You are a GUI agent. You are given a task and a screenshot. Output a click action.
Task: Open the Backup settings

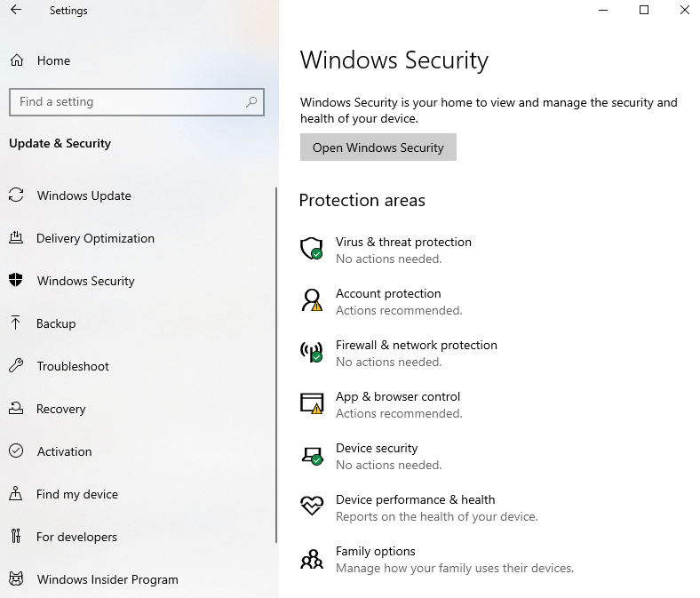click(x=56, y=323)
